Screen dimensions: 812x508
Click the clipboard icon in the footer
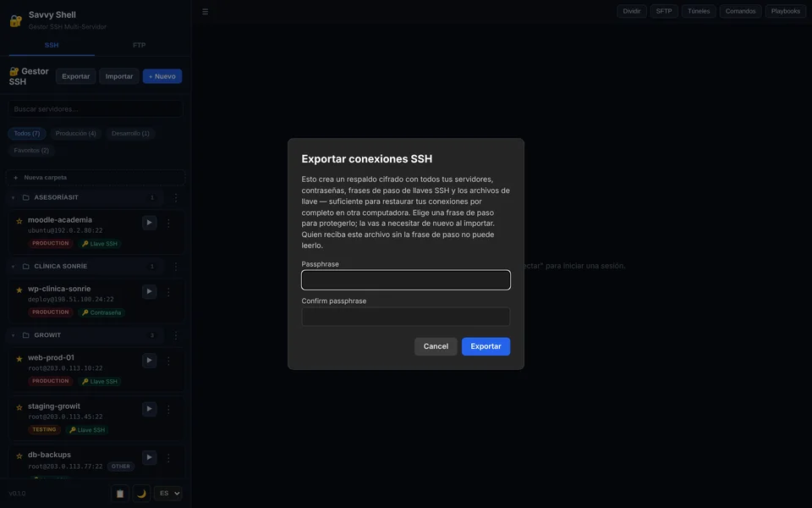(119, 494)
